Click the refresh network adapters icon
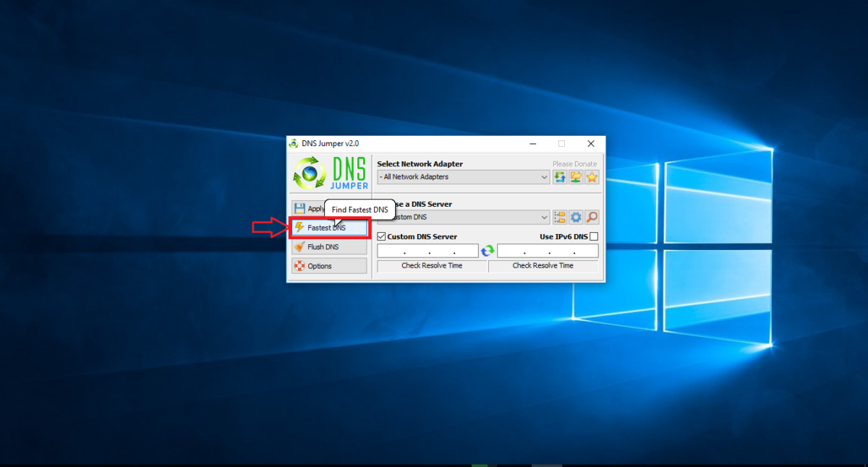Image resolution: width=868 pixels, height=467 pixels. tap(560, 177)
